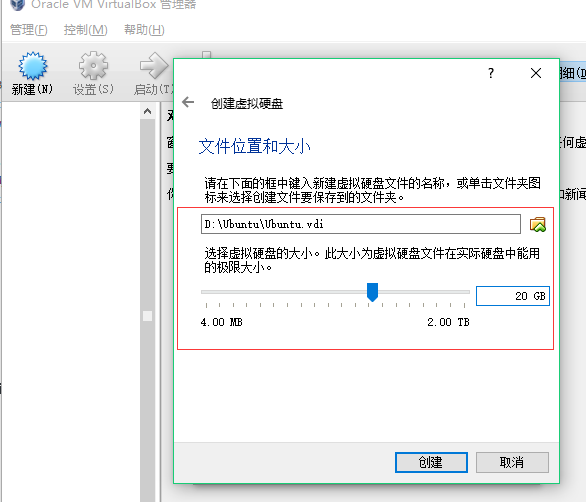Click the folder browse icon beside file path

tap(537, 224)
